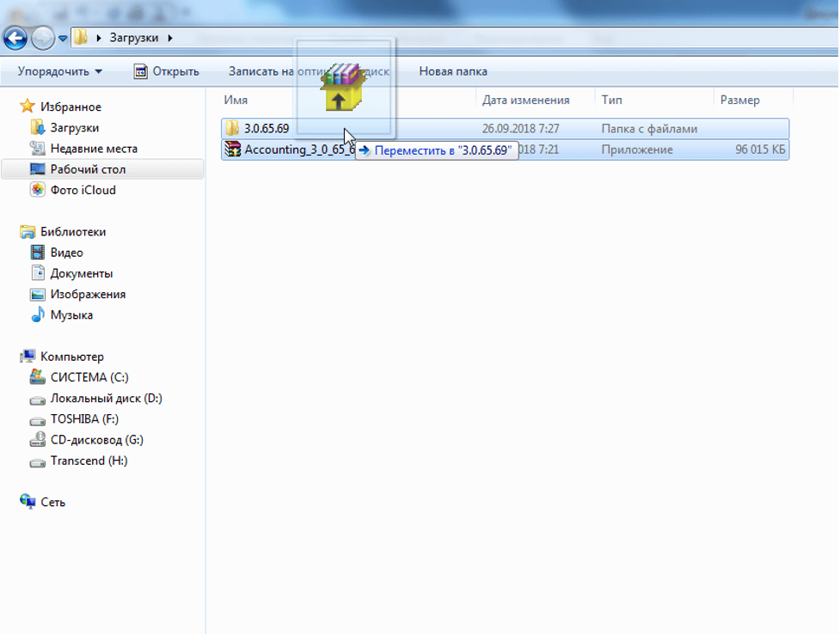Sort by Дата изменения column header
840x635 pixels.
coord(525,101)
